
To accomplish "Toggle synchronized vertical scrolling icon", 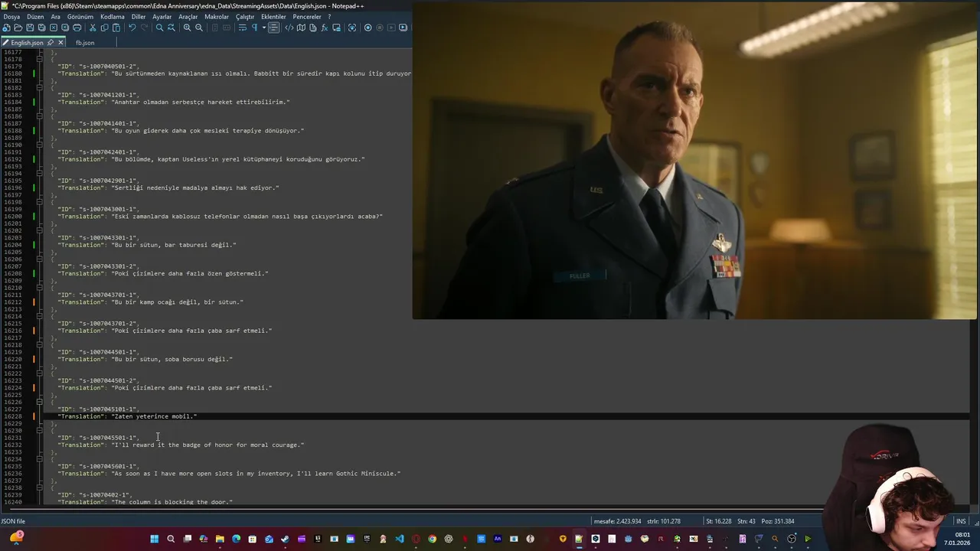I will (x=215, y=28).
